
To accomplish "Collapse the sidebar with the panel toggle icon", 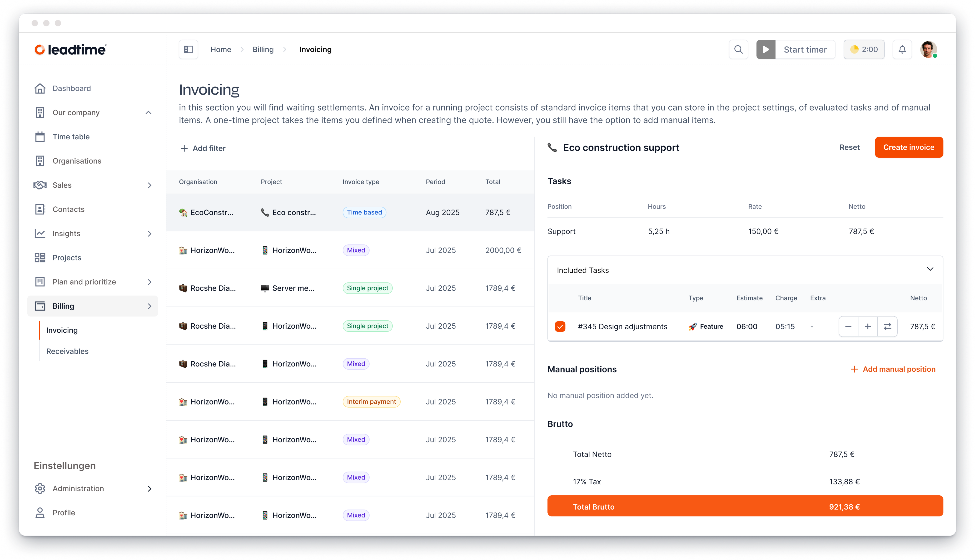I will click(x=188, y=49).
